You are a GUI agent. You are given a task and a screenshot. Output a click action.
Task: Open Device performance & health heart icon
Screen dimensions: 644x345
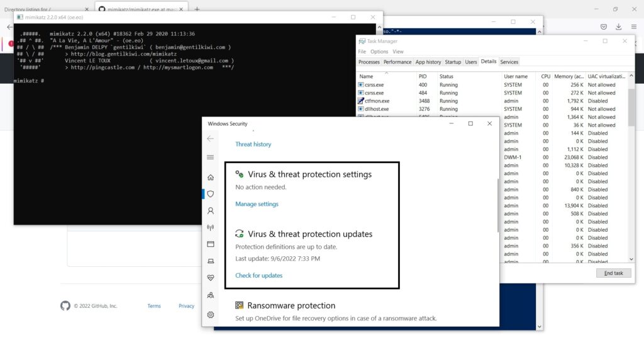point(211,278)
